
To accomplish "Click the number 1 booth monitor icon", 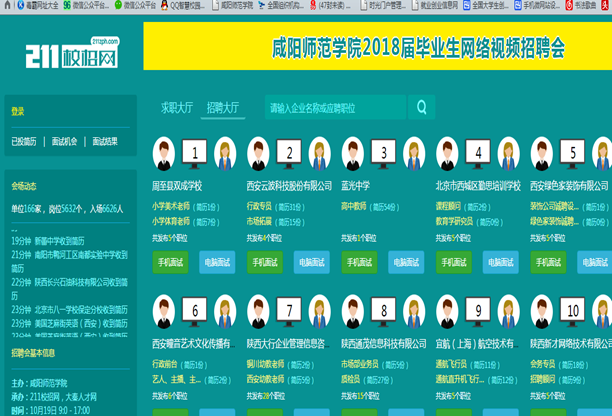I will tap(194, 153).
